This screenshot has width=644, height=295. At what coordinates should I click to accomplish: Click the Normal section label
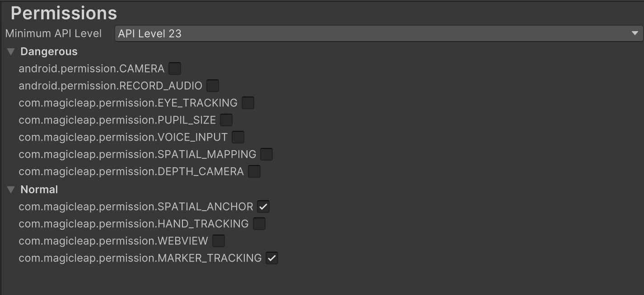click(38, 189)
